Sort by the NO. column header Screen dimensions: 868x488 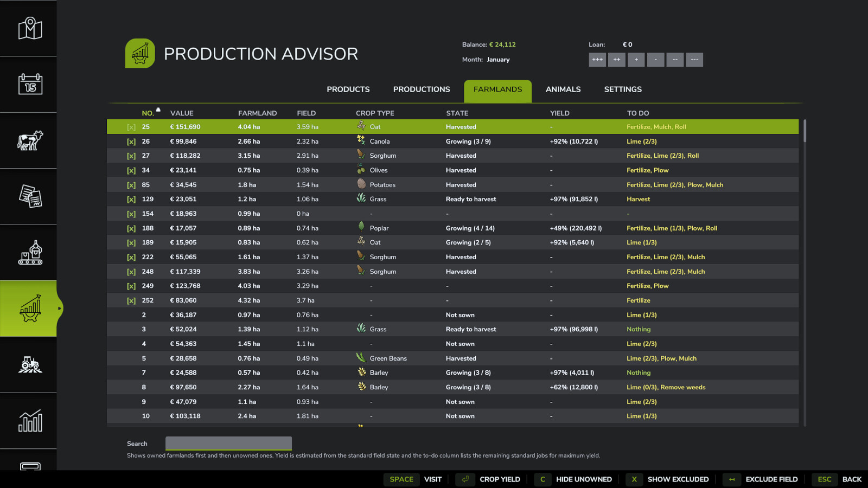click(148, 113)
